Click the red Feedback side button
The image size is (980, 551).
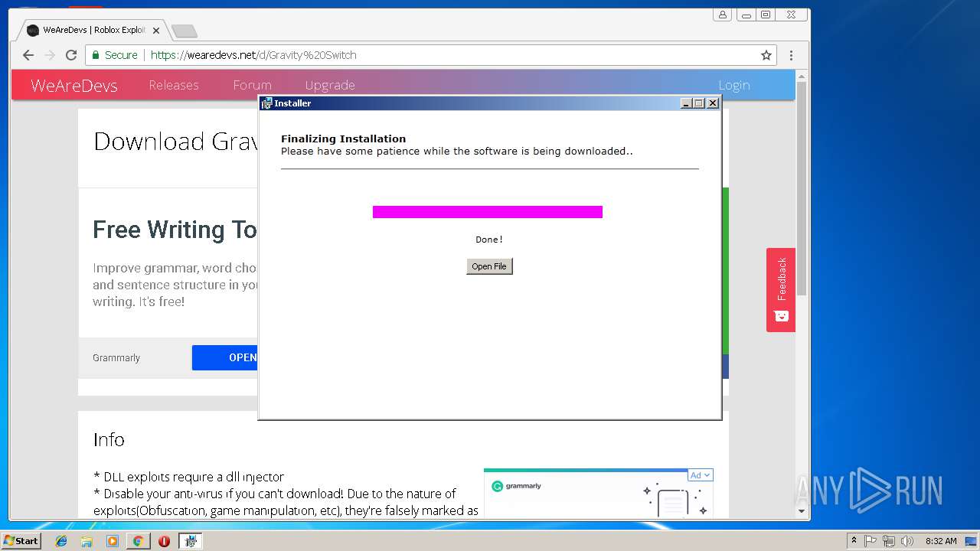tap(781, 289)
